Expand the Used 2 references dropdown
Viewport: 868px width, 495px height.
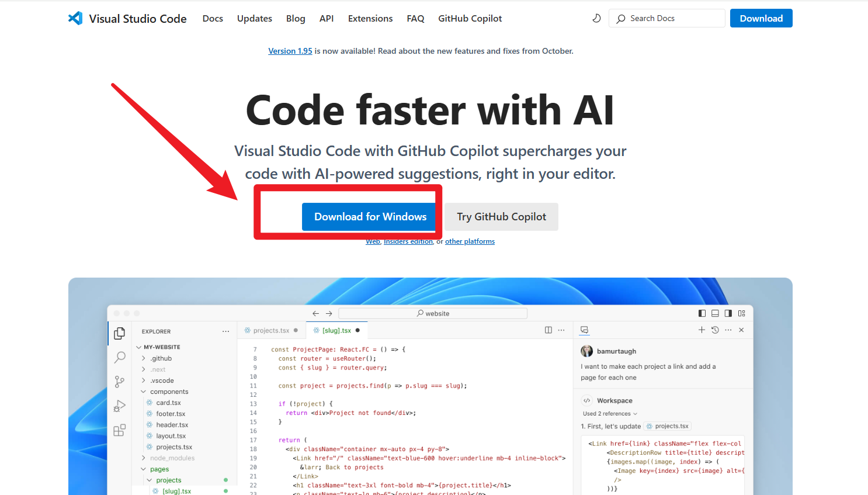[x=610, y=414]
